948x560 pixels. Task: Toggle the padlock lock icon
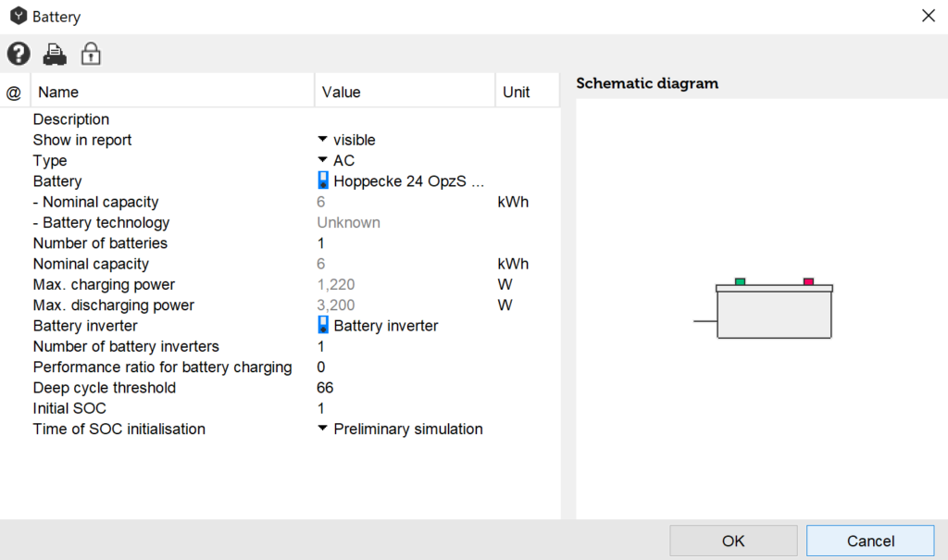[x=91, y=54]
